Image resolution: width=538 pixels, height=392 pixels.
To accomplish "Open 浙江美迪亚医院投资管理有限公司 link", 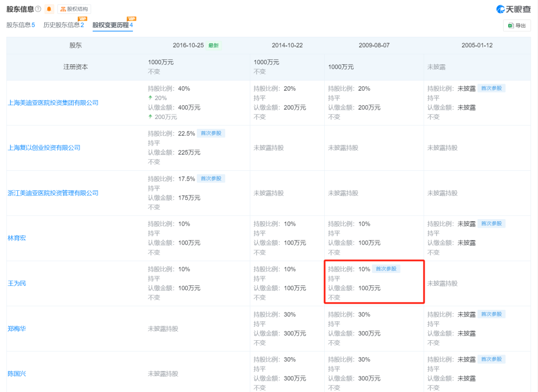I will click(x=53, y=193).
